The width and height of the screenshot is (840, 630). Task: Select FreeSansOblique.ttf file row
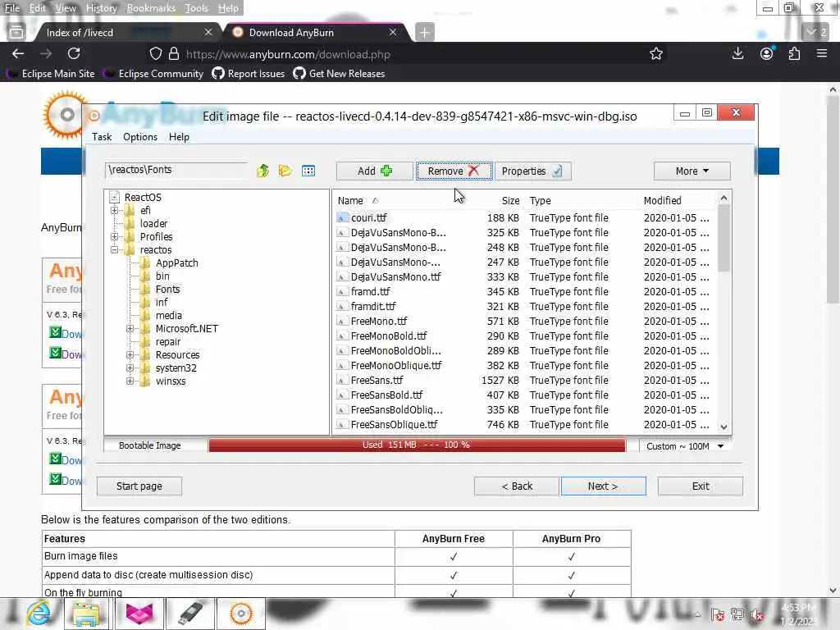tap(525, 424)
